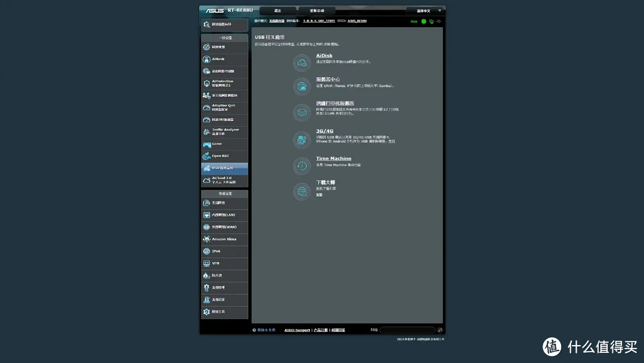Viewport: 644px width, 363px height.
Task: Select the USB application sidebar item
Action: point(224,168)
